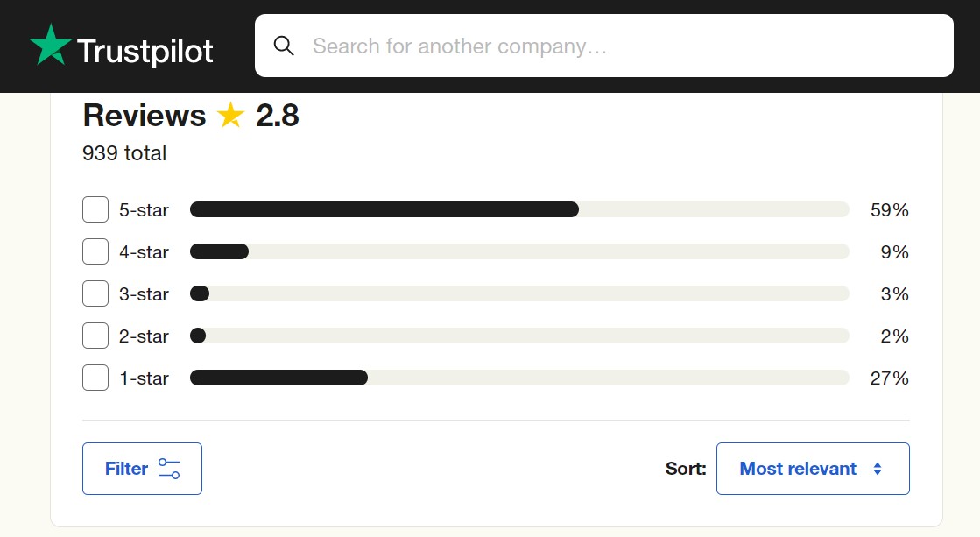Click the sort up-down arrows icon

click(x=878, y=469)
